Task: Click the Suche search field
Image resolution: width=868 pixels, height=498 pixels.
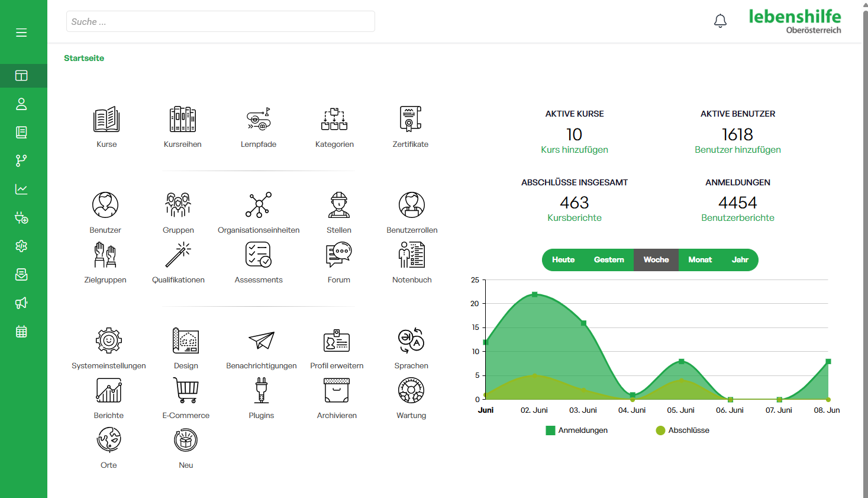Action: click(221, 21)
